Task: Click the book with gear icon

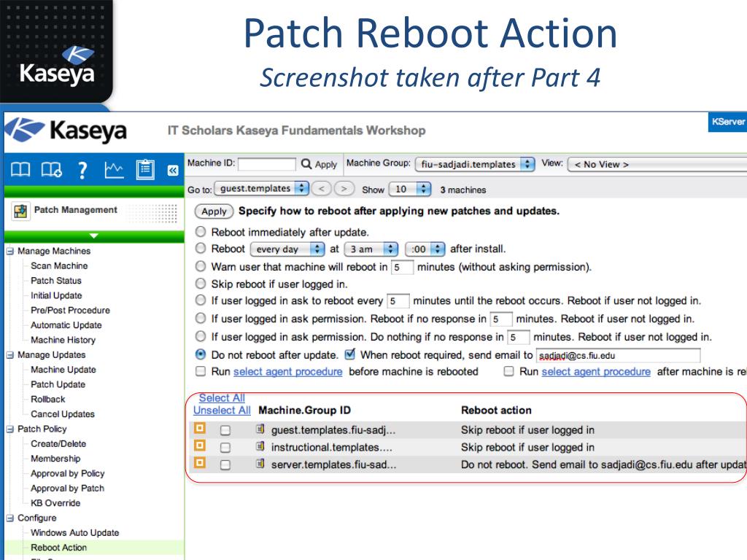Action: click(x=52, y=169)
